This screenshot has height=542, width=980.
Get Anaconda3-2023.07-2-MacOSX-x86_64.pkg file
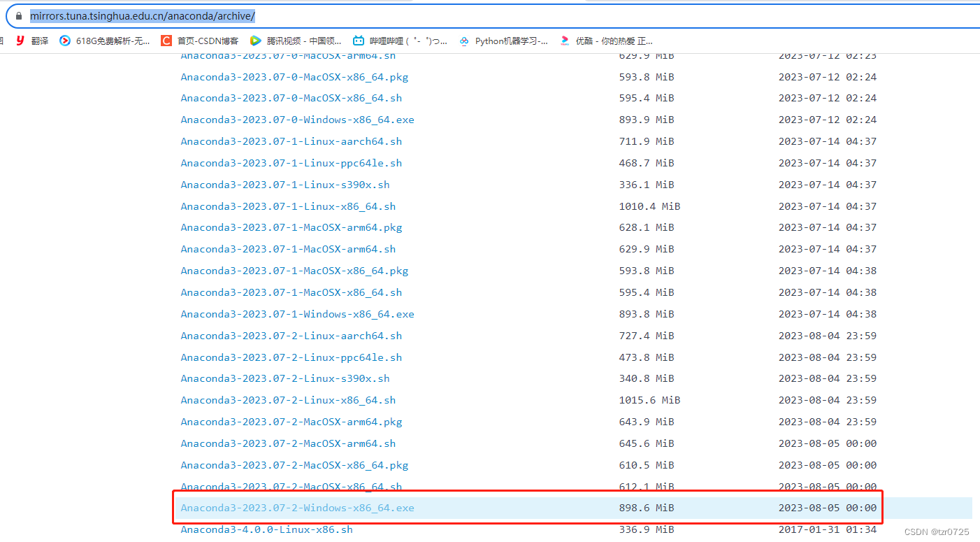tap(294, 465)
